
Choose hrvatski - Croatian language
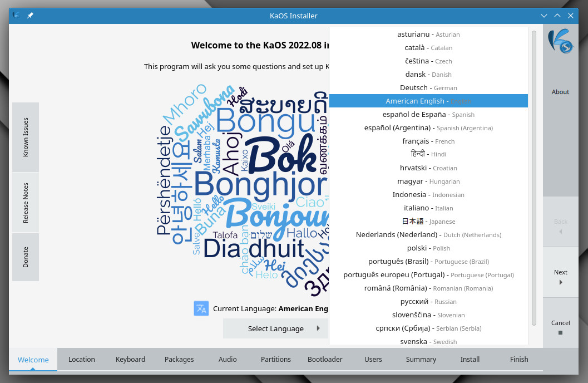pos(428,168)
